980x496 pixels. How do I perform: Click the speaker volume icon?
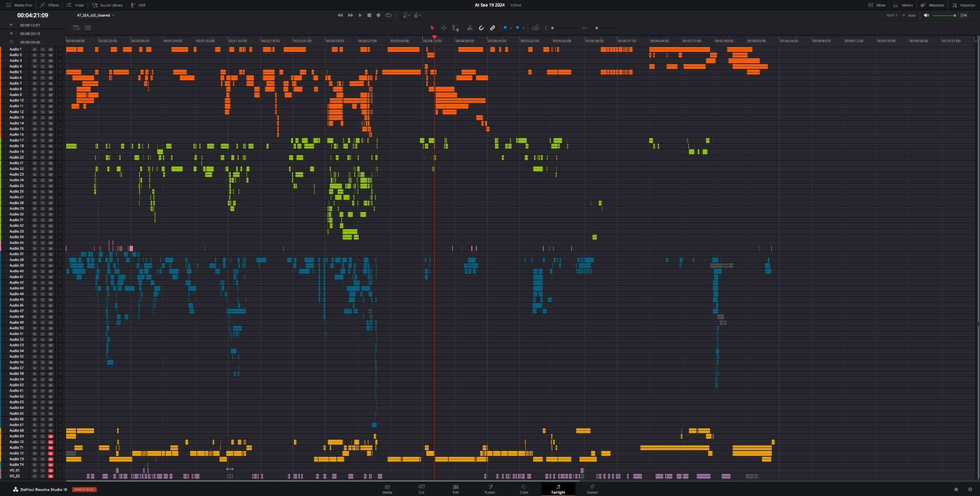926,15
